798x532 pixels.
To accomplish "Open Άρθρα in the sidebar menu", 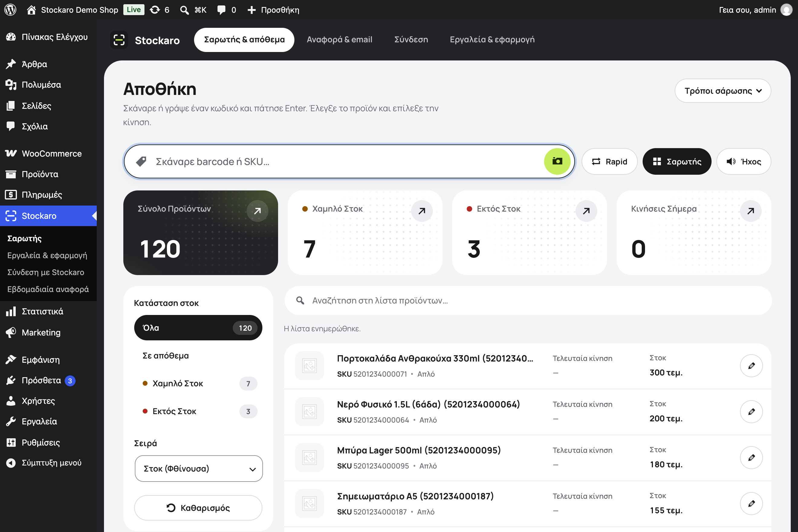I will [x=48, y=64].
